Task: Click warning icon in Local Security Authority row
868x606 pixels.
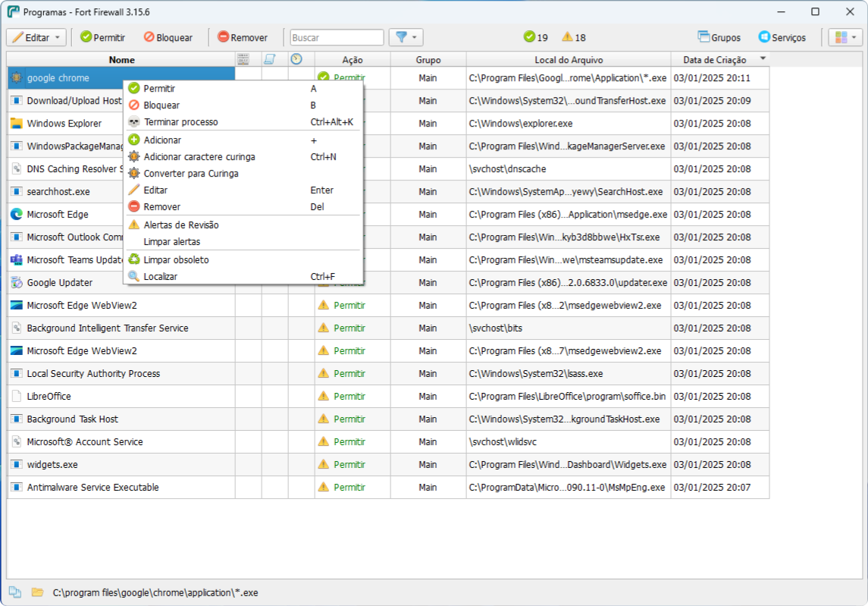Action: click(x=323, y=373)
